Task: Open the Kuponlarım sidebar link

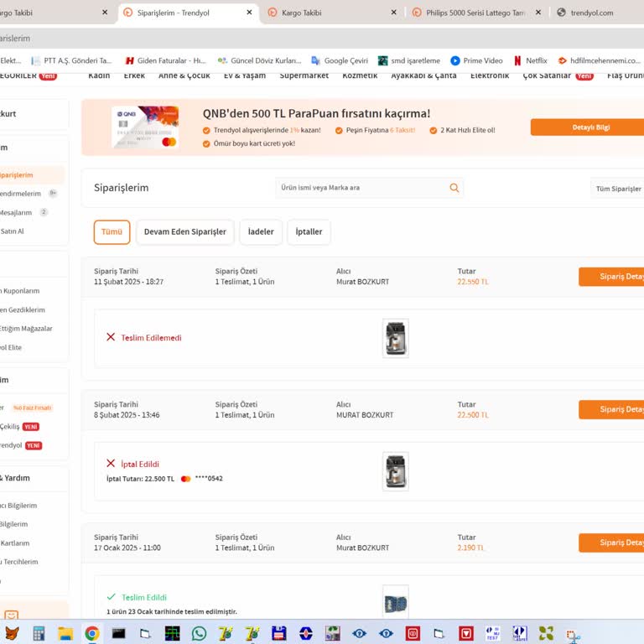Action: point(20,291)
